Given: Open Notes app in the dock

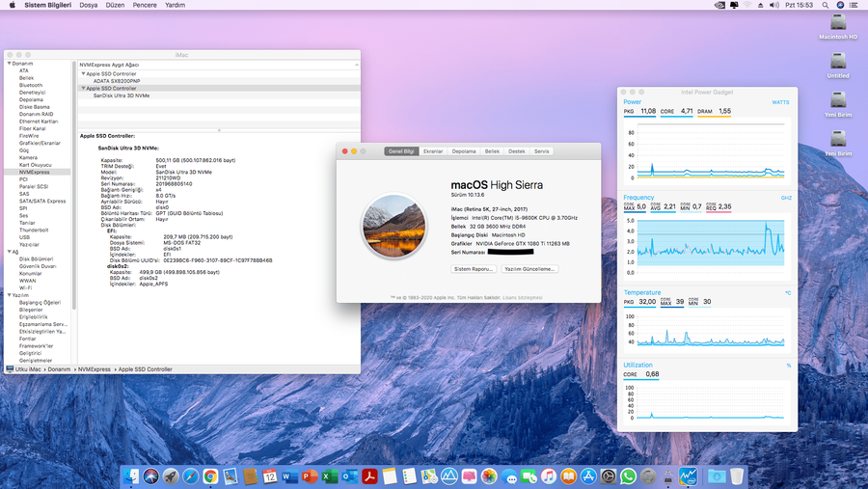Looking at the screenshot, I should (390, 476).
